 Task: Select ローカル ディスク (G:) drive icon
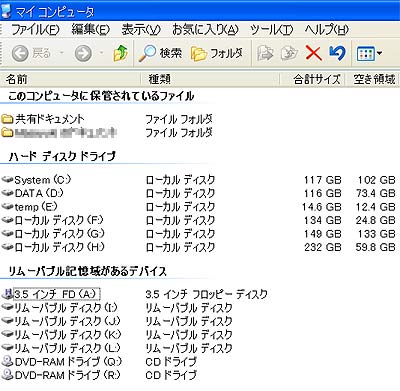pyautogui.click(x=7, y=234)
